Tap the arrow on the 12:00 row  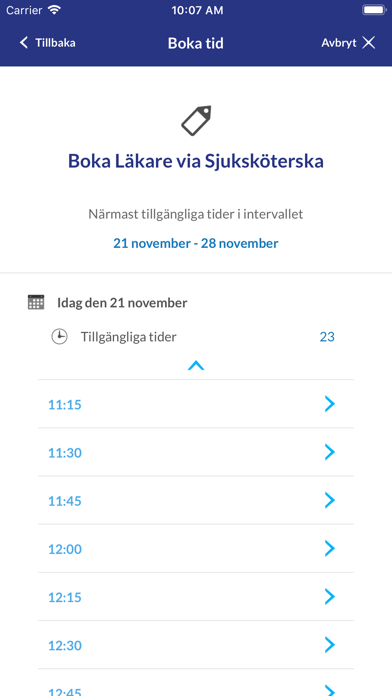329,549
